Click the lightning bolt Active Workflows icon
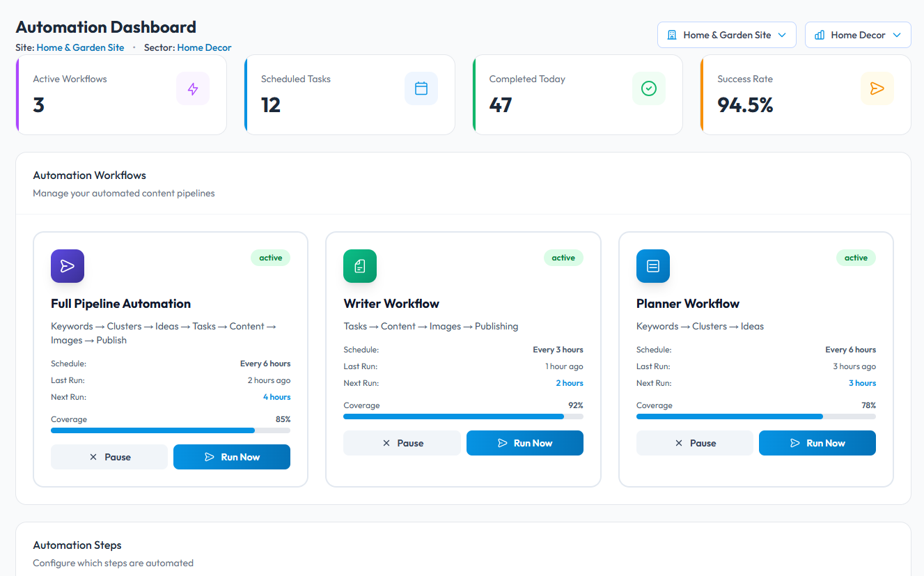Image resolution: width=924 pixels, height=576 pixels. tap(193, 88)
